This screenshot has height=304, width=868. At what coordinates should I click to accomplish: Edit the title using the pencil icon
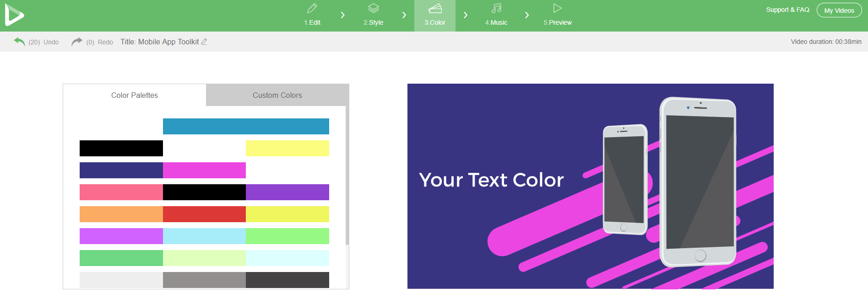click(x=204, y=42)
